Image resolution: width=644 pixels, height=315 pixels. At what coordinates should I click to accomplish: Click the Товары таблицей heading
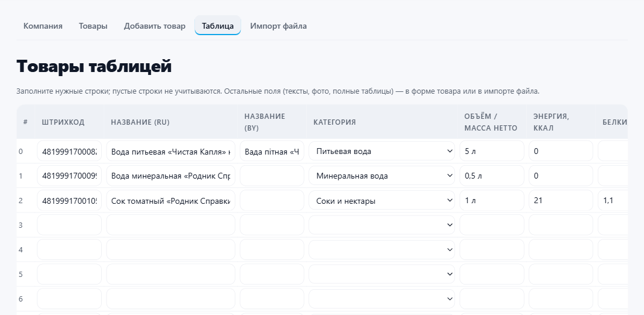[x=94, y=66]
